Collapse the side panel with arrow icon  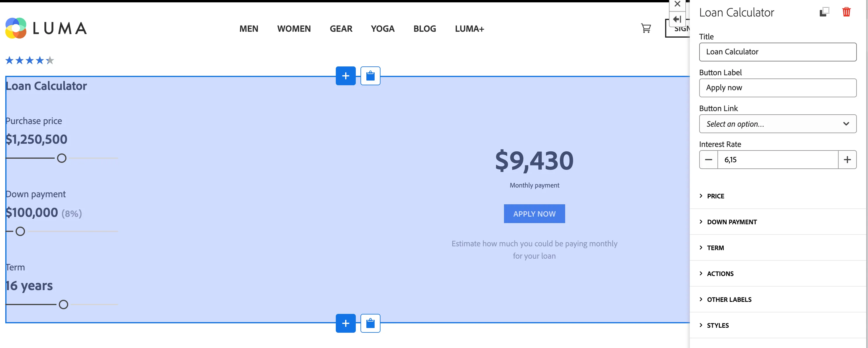tap(677, 19)
